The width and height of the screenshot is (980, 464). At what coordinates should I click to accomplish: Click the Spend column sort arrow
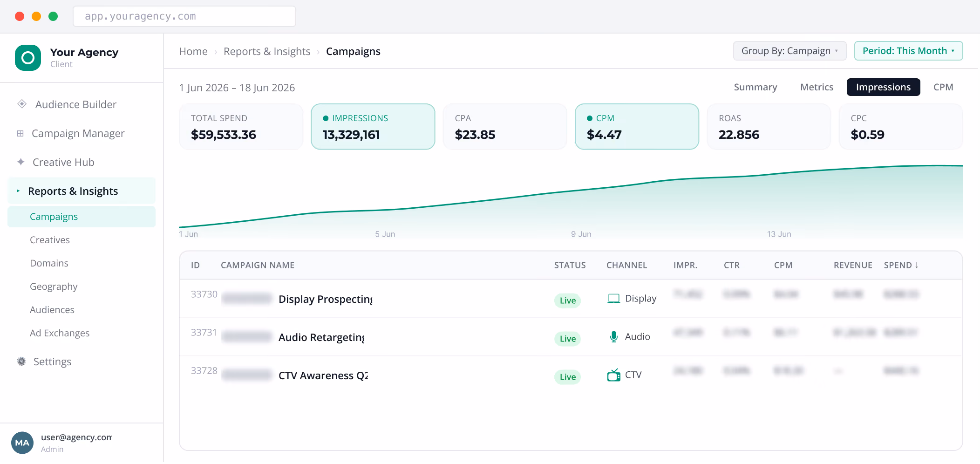(917, 265)
